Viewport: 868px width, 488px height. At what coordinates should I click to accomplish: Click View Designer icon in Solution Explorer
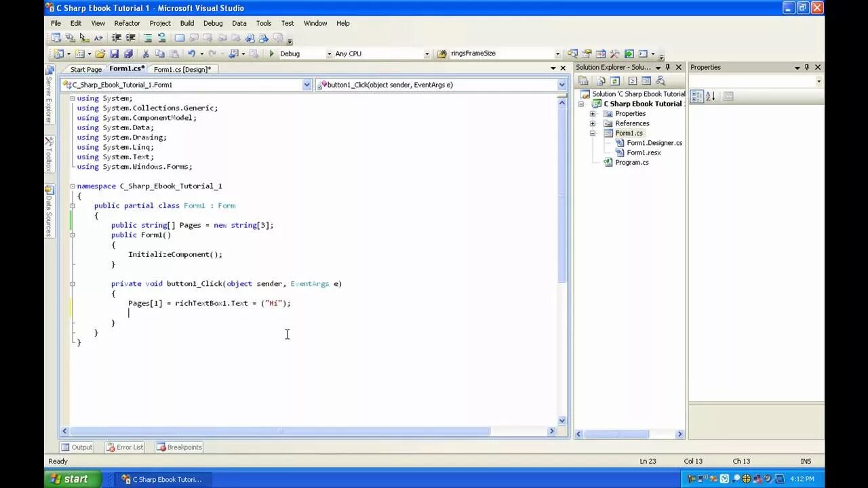coord(646,81)
